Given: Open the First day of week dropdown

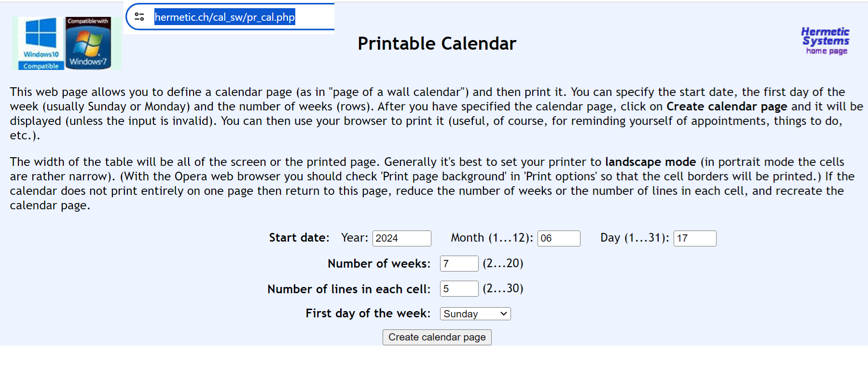Looking at the screenshot, I should click(475, 314).
